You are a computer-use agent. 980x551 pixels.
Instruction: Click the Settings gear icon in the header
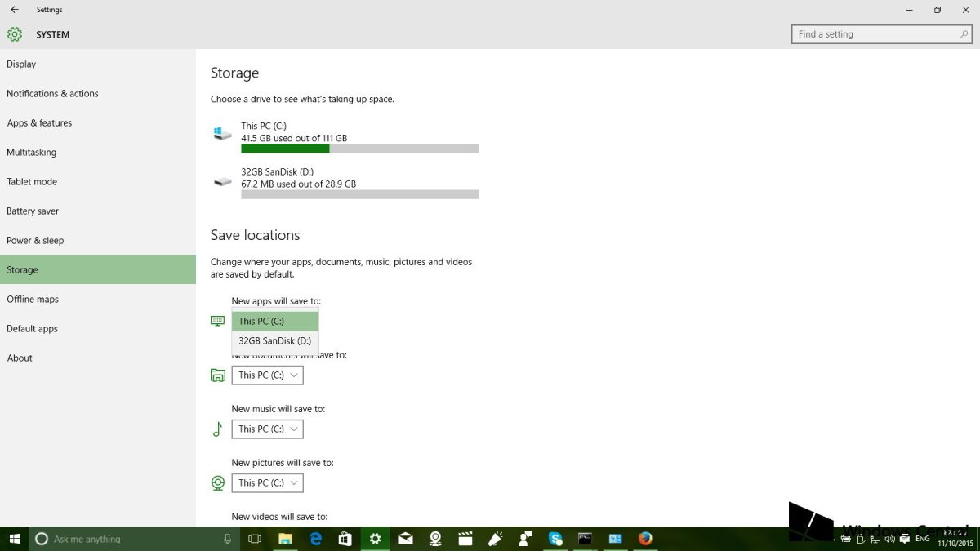point(14,34)
